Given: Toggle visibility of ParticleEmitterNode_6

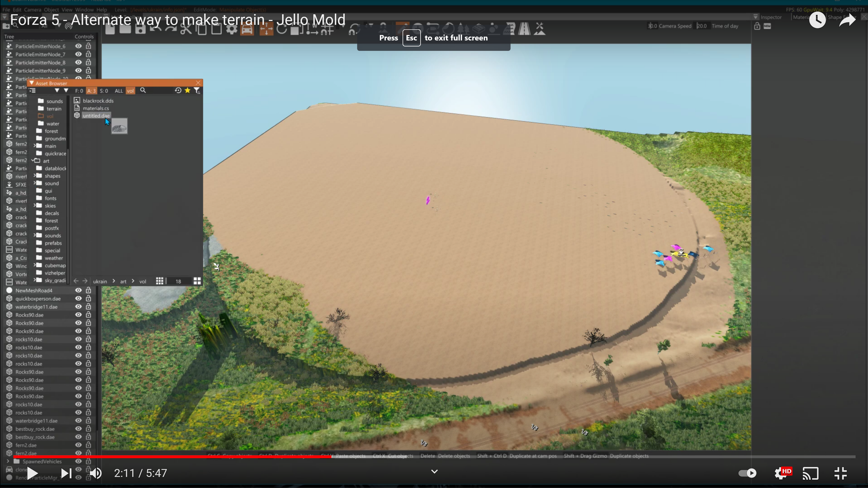Looking at the screenshot, I should click(x=78, y=46).
